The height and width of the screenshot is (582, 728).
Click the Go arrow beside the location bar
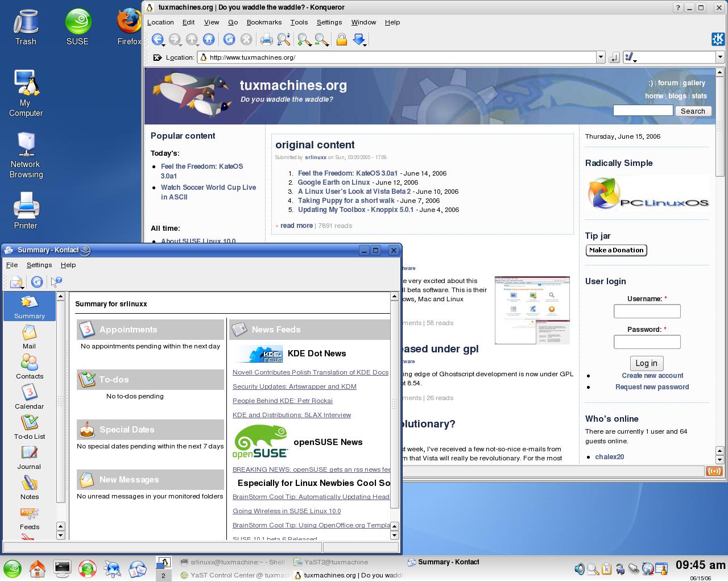coord(614,57)
